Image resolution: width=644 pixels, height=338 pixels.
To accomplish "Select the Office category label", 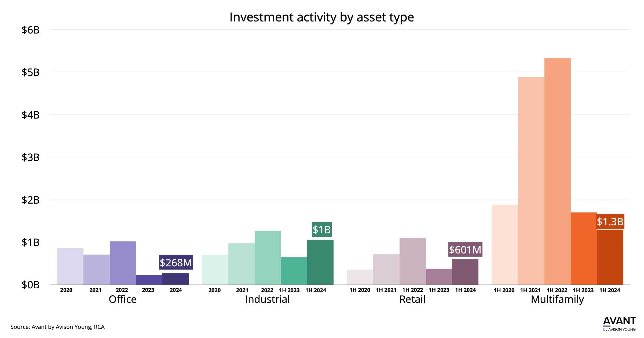I will (123, 299).
